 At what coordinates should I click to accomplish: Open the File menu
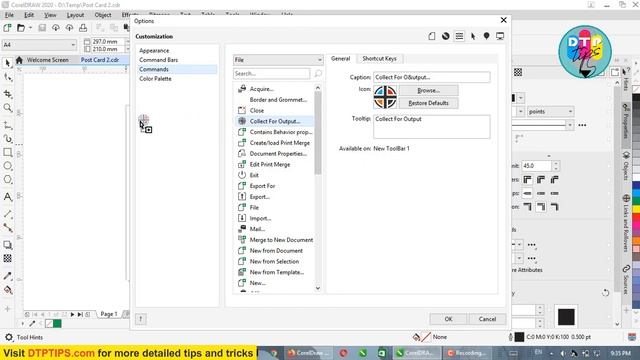(x=9, y=15)
